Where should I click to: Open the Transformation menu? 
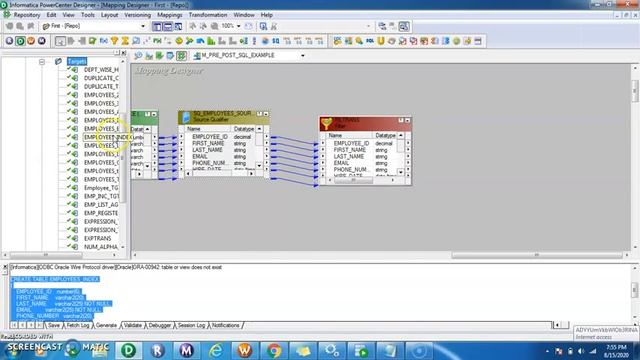pos(208,15)
